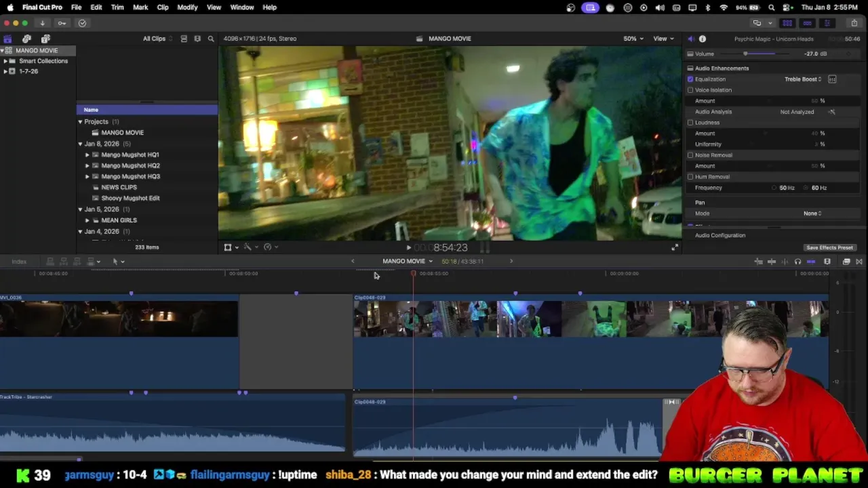The height and width of the screenshot is (488, 868).
Task: Enable Hum Removal checkbox
Action: click(x=690, y=177)
